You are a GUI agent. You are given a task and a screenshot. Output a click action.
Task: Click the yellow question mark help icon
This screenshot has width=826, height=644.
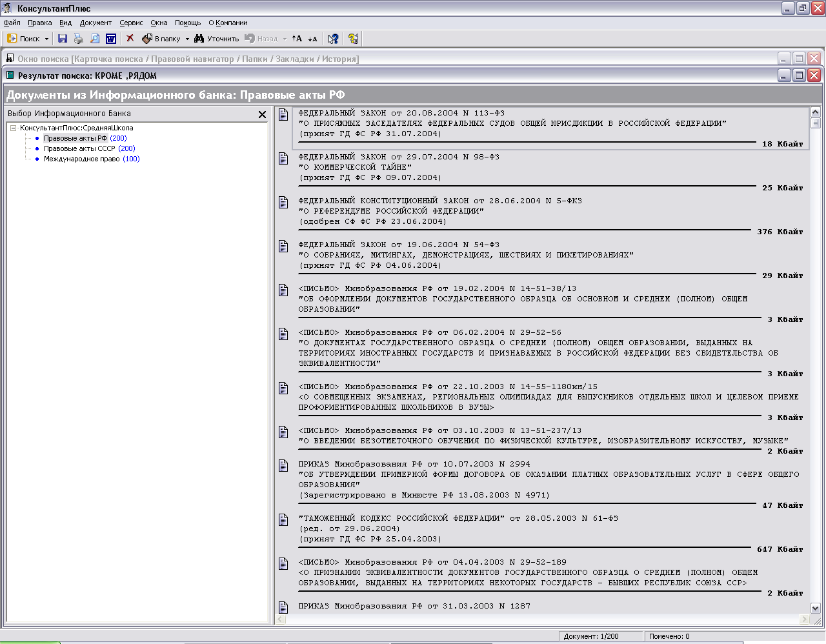coord(353,39)
